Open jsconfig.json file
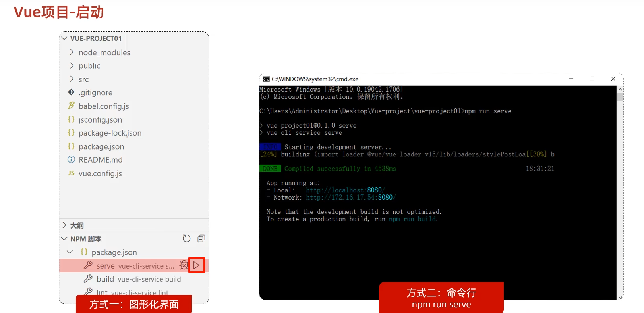644x313 pixels. pyautogui.click(x=100, y=119)
